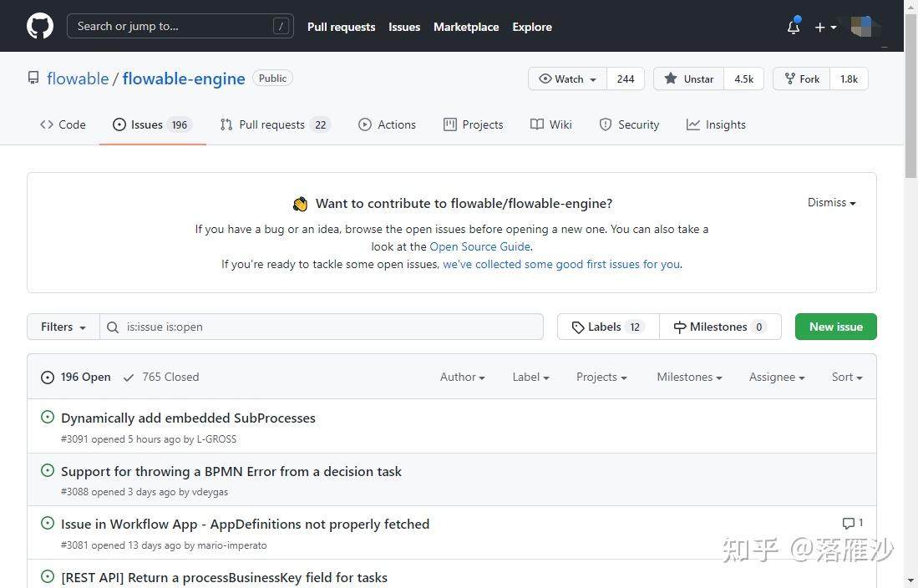
Task: Click the comment icon on issue #3081
Action: click(x=849, y=523)
